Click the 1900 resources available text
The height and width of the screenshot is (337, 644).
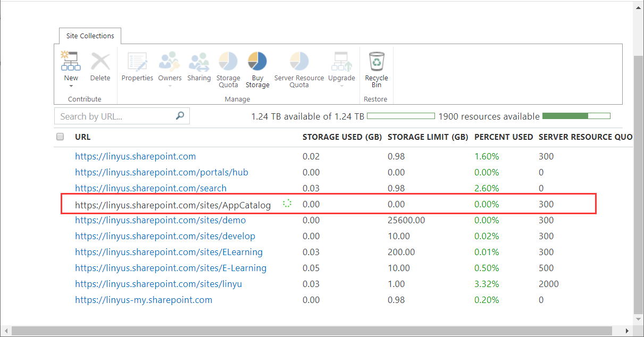click(489, 116)
